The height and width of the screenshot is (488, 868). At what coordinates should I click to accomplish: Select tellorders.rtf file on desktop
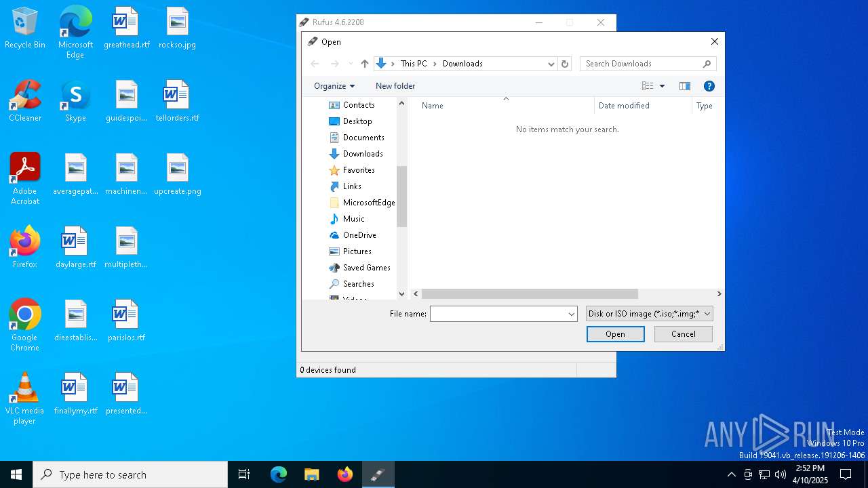tap(177, 102)
